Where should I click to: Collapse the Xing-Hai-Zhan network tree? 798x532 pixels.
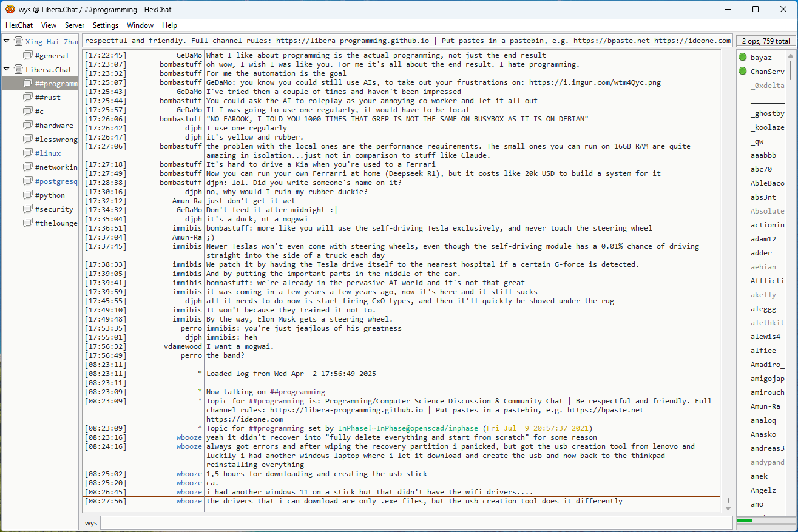(x=7, y=41)
